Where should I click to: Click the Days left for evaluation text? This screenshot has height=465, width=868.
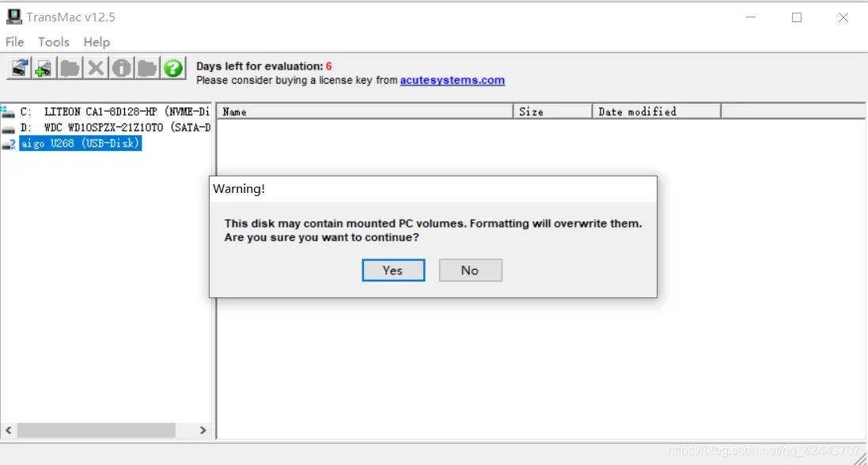click(x=264, y=66)
